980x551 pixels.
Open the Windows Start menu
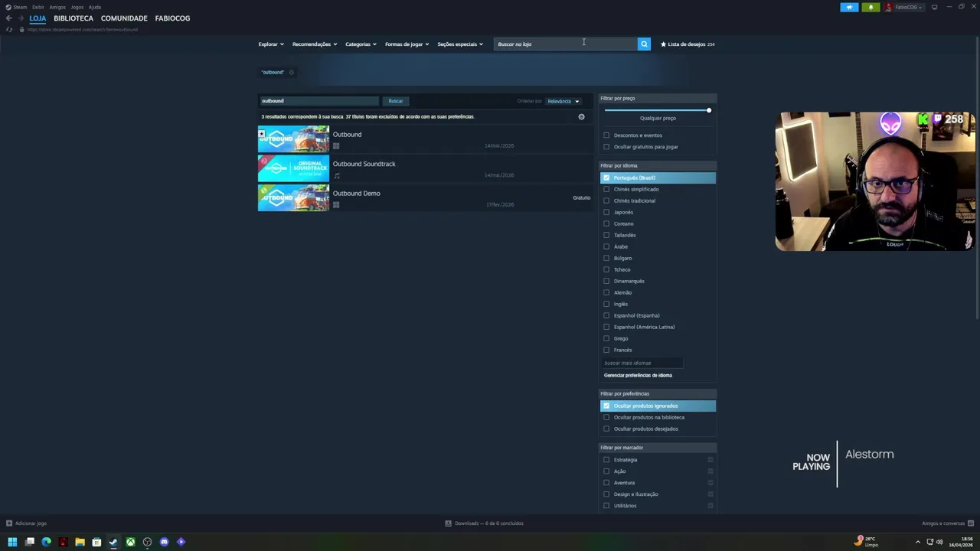click(12, 542)
